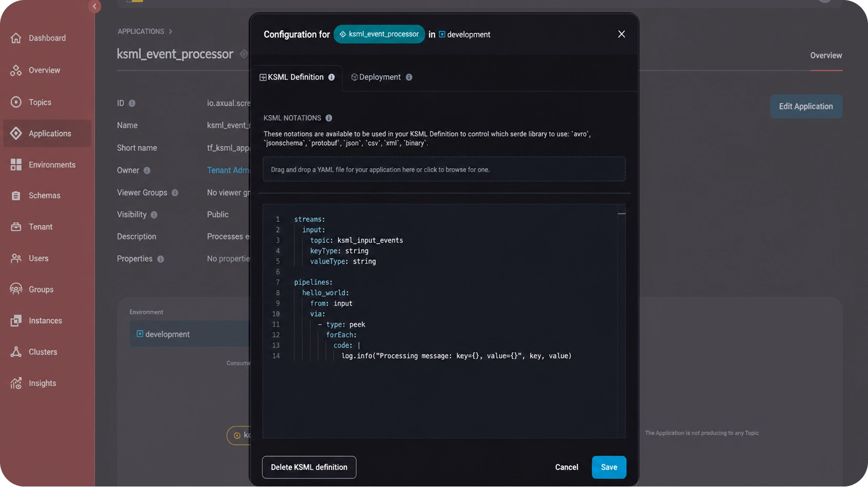868x487 pixels.
Task: Show info icon next to Properties
Action: (x=161, y=259)
